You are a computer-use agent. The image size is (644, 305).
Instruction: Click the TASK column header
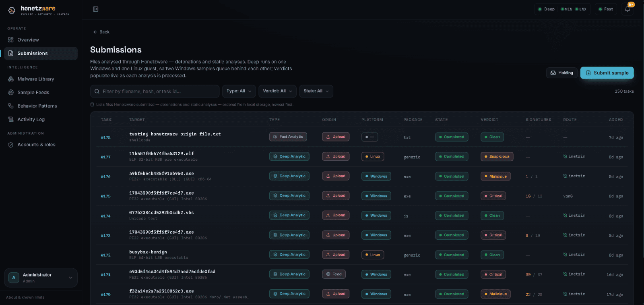click(106, 120)
